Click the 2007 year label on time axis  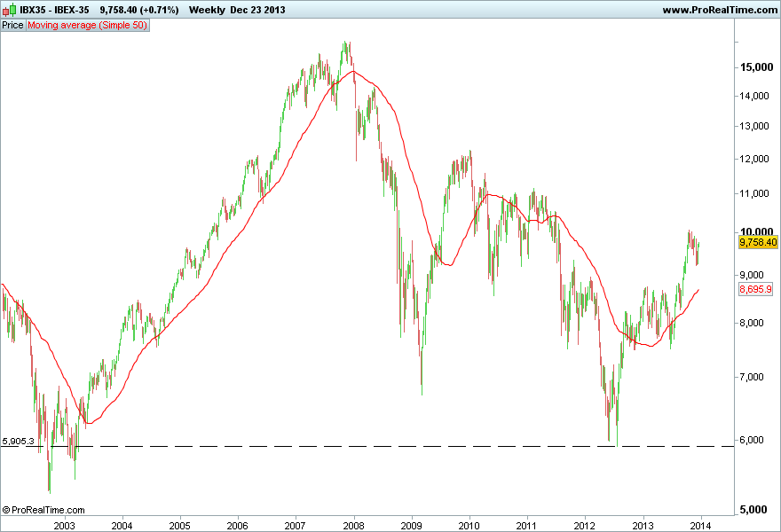click(296, 526)
